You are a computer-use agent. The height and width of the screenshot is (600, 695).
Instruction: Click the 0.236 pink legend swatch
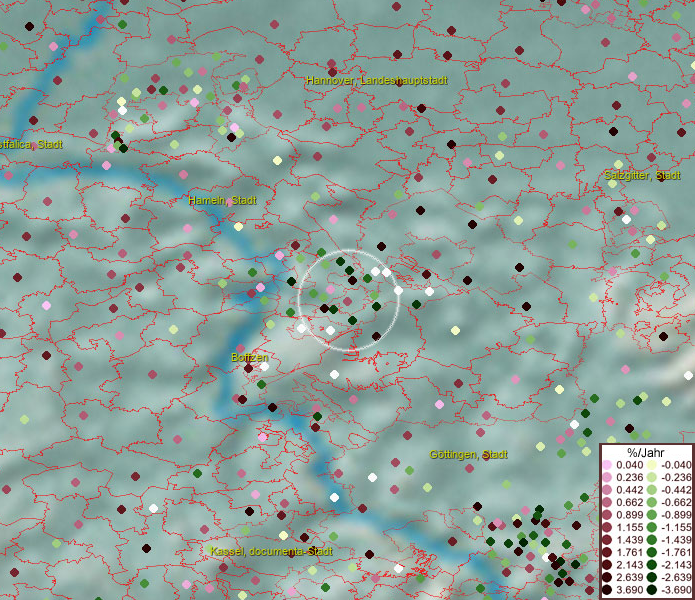pos(607,477)
